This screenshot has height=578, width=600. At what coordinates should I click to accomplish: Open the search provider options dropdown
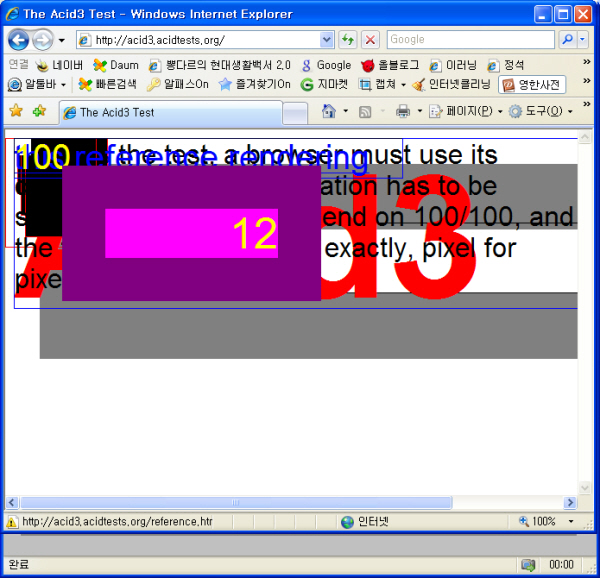coord(583,39)
